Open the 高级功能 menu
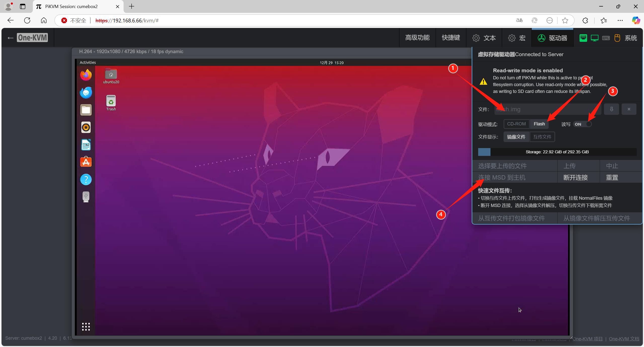 tap(417, 38)
